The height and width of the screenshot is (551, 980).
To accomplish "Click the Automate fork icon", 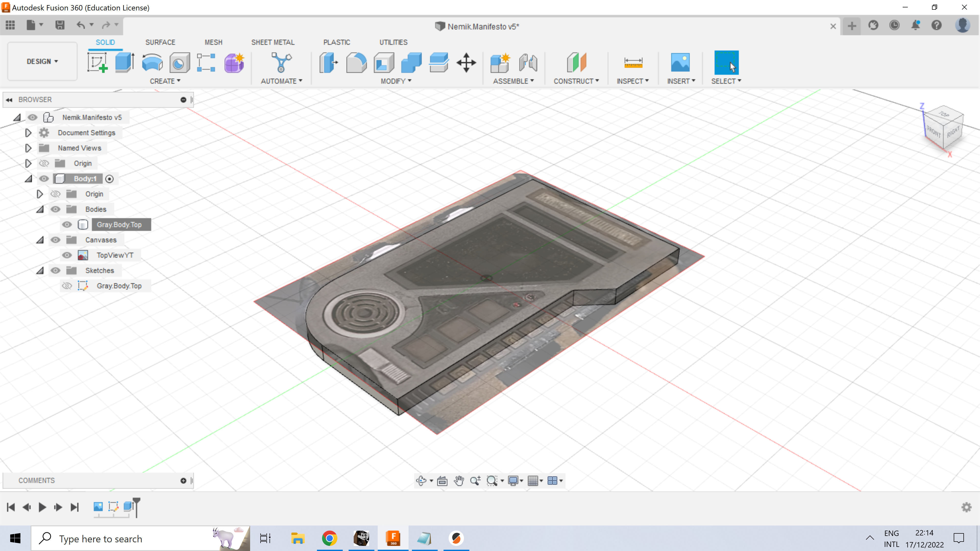I will 281,62.
